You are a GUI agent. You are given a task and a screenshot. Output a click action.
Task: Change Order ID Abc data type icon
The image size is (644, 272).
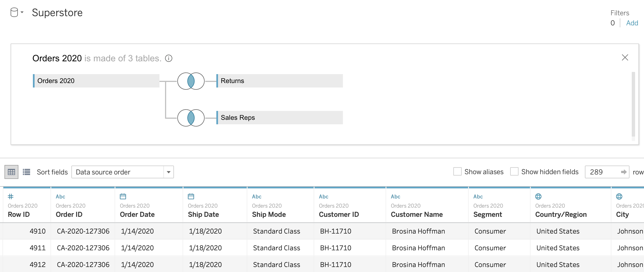click(60, 196)
